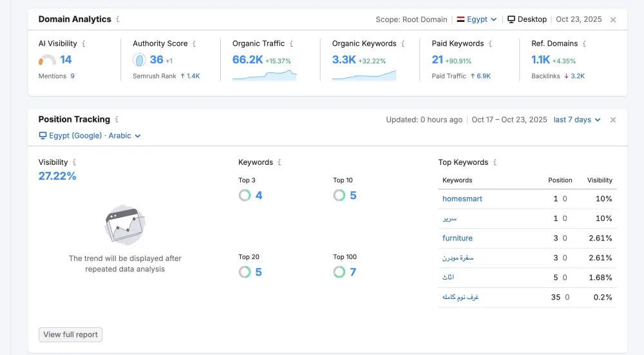Close the Domain Analytics widget
The width and height of the screenshot is (644, 355).
(x=613, y=19)
